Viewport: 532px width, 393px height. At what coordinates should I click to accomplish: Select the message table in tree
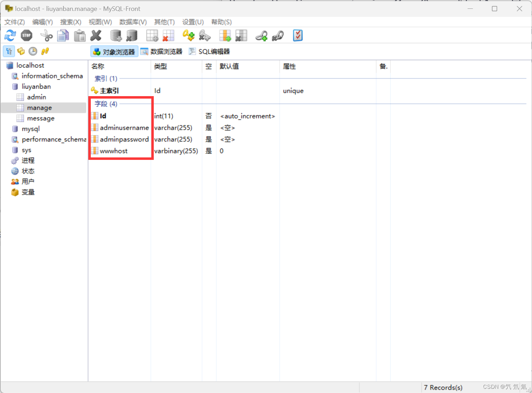(x=41, y=118)
